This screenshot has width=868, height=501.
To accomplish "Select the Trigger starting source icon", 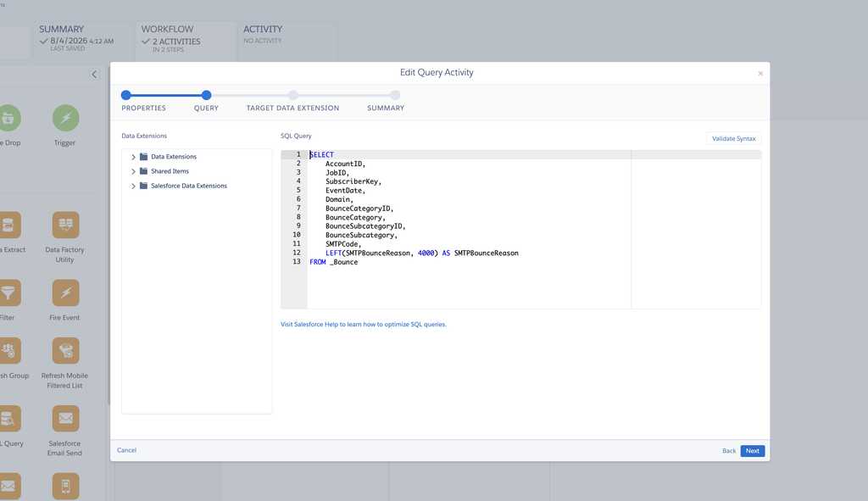I will pos(65,118).
